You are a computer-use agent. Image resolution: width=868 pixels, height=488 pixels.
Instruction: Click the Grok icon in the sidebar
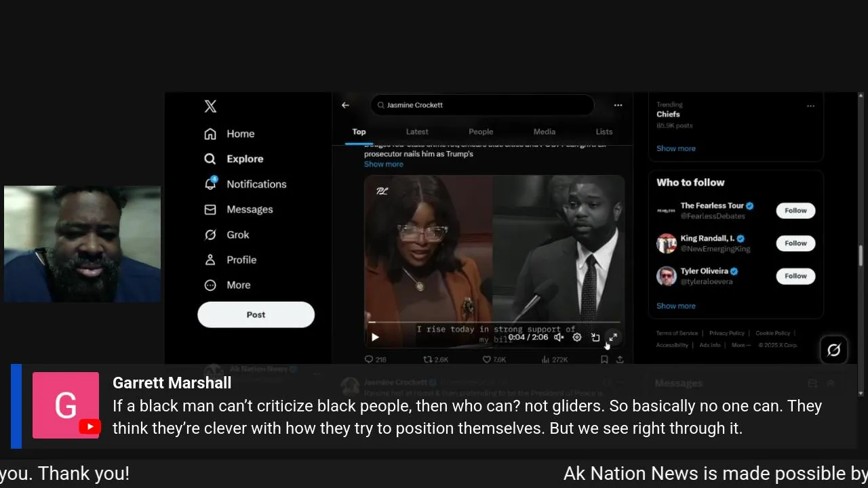(x=210, y=235)
